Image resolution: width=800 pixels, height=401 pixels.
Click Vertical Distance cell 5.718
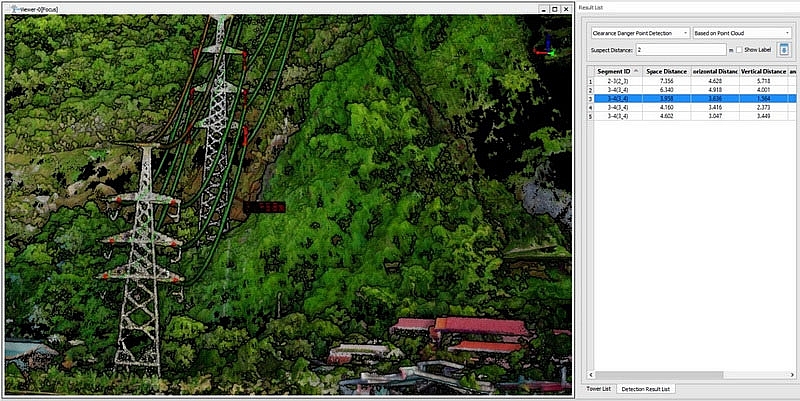[764, 81]
